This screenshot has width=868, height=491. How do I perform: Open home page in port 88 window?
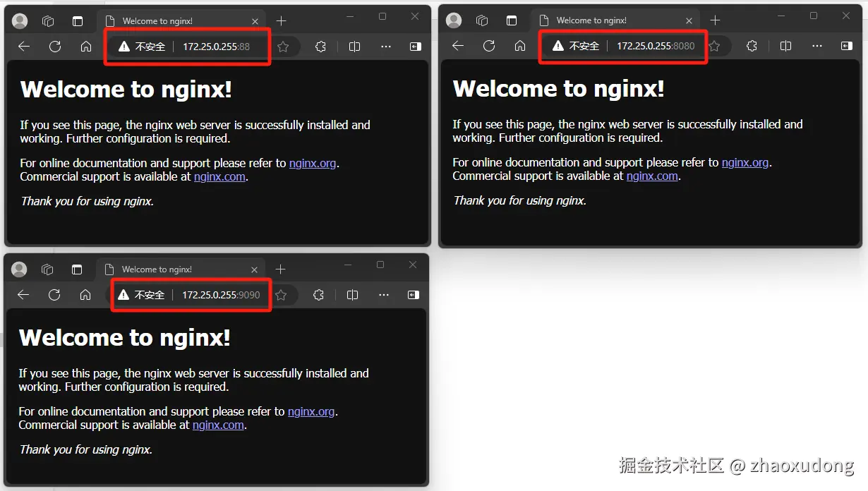click(x=86, y=47)
